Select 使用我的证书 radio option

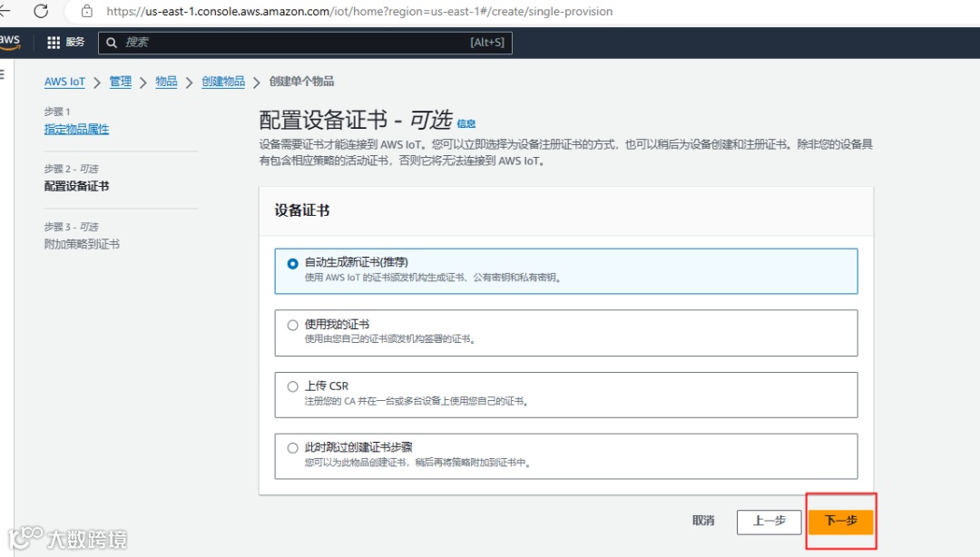coord(292,325)
